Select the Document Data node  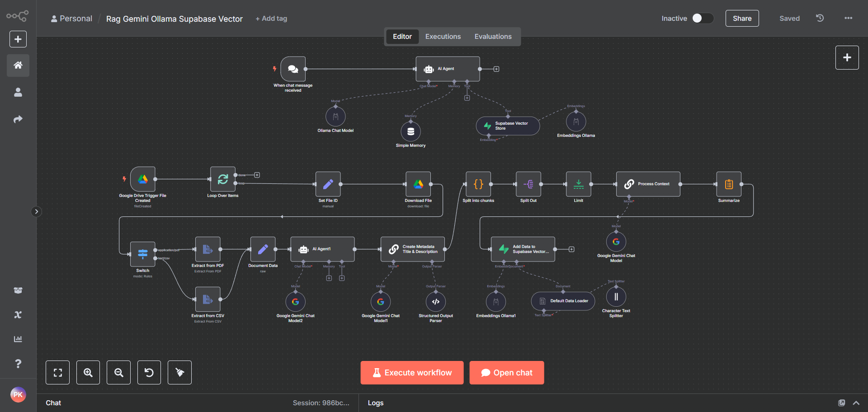point(263,249)
